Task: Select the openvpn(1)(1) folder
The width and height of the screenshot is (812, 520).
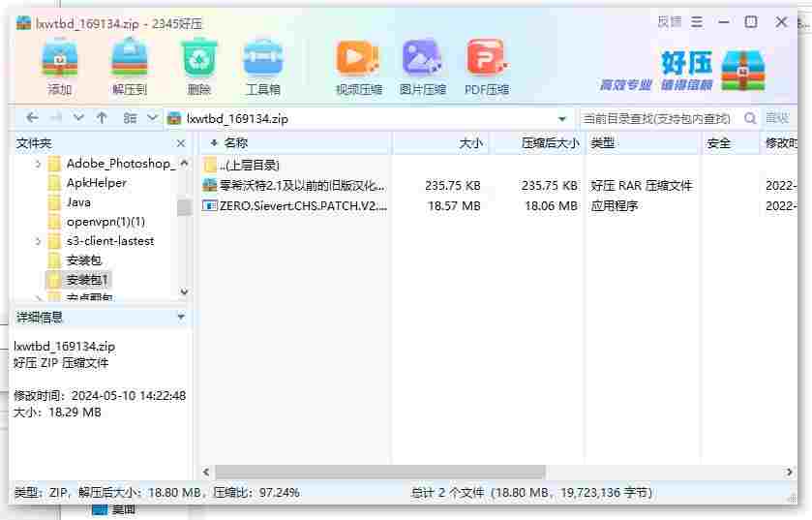Action: [x=105, y=222]
